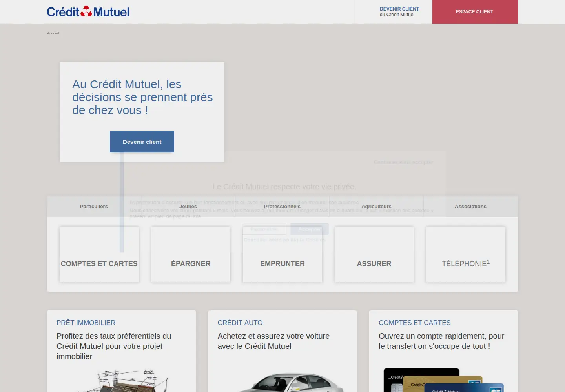Open the Comptes et cartes tile
Screen dimensions: 565x392
coord(99,254)
